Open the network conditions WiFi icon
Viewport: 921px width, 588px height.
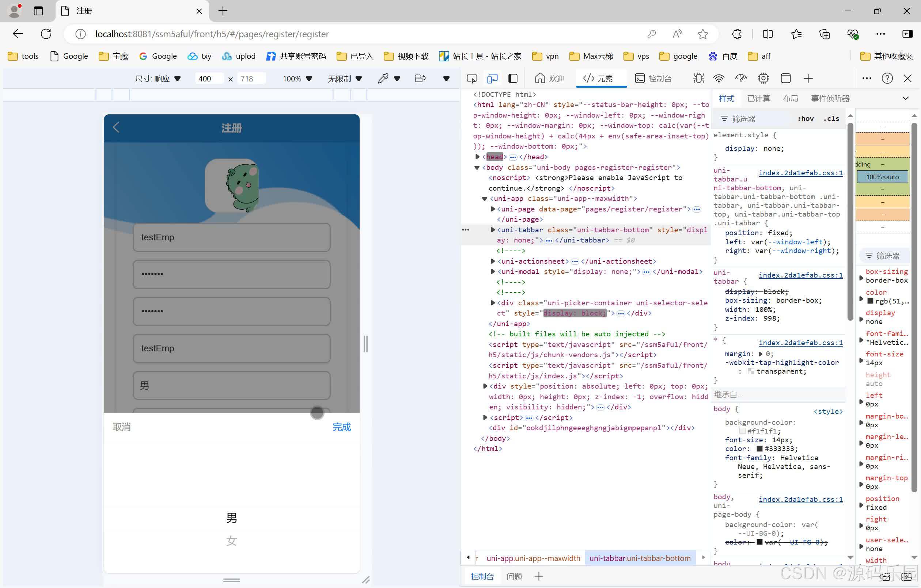[x=719, y=78]
